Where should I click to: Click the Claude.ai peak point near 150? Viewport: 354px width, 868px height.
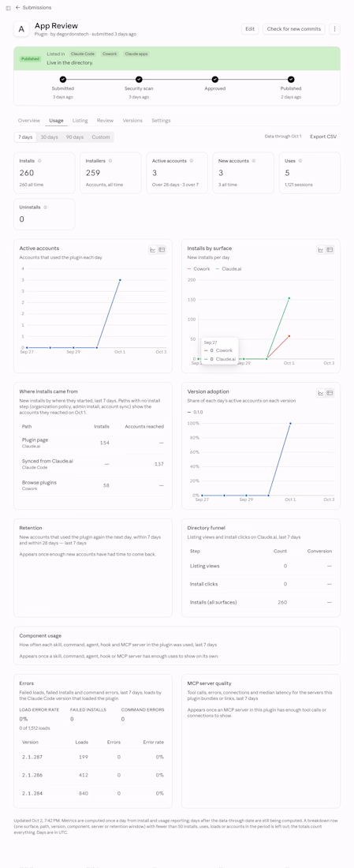pos(289,297)
